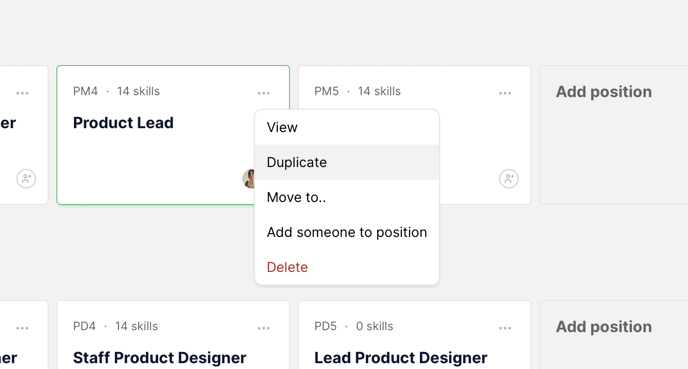Click Add position in the top row
This screenshot has width=688, height=369.
(x=604, y=92)
